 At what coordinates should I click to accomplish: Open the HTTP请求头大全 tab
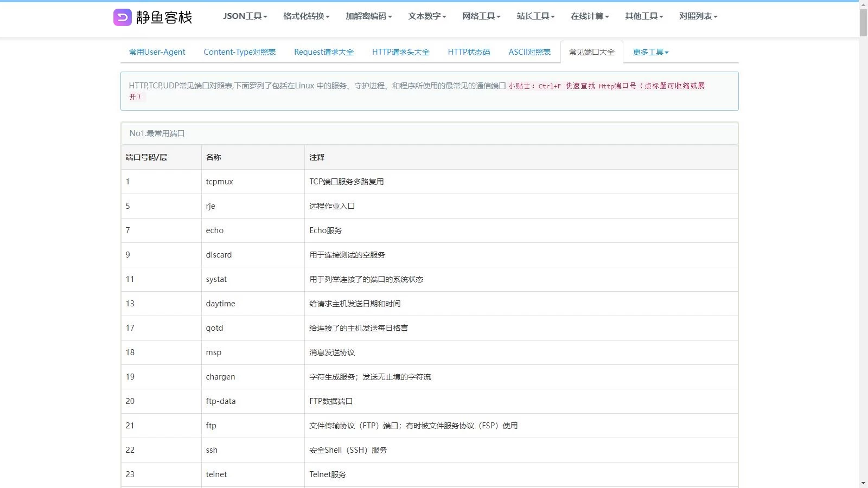coord(400,52)
